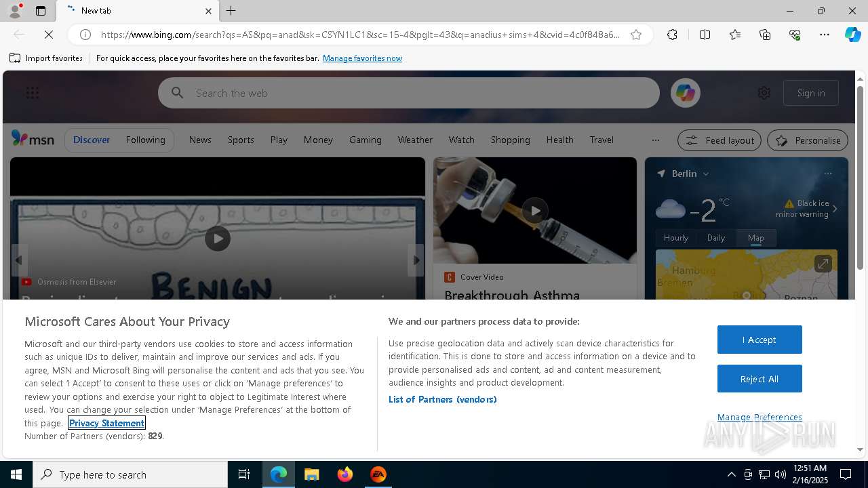Show more categories with ellipsis

(x=655, y=140)
